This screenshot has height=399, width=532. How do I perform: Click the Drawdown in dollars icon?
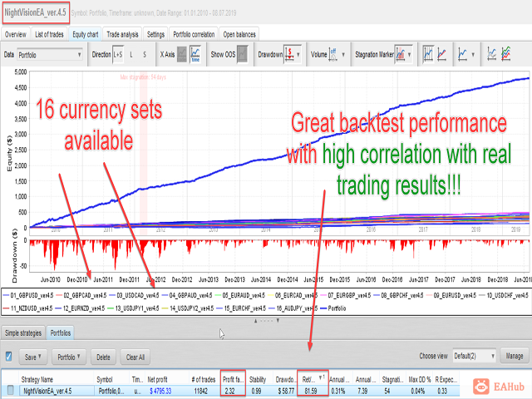[289, 54]
